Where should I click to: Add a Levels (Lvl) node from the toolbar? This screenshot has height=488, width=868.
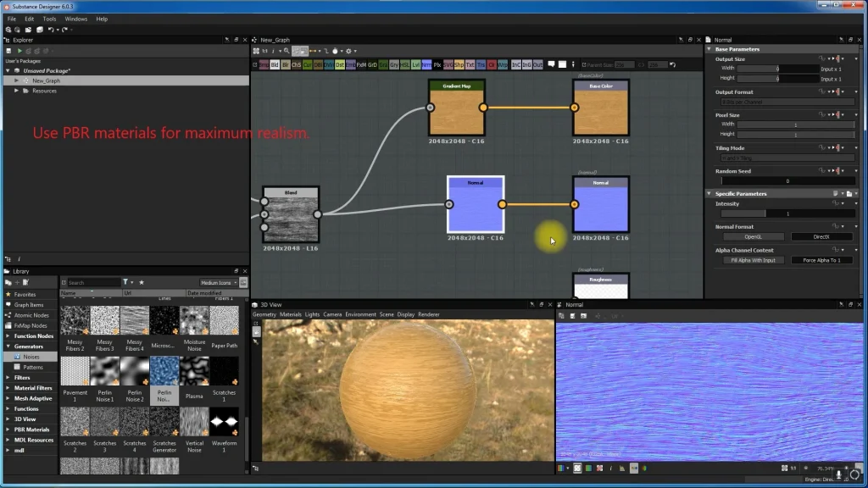415,64
